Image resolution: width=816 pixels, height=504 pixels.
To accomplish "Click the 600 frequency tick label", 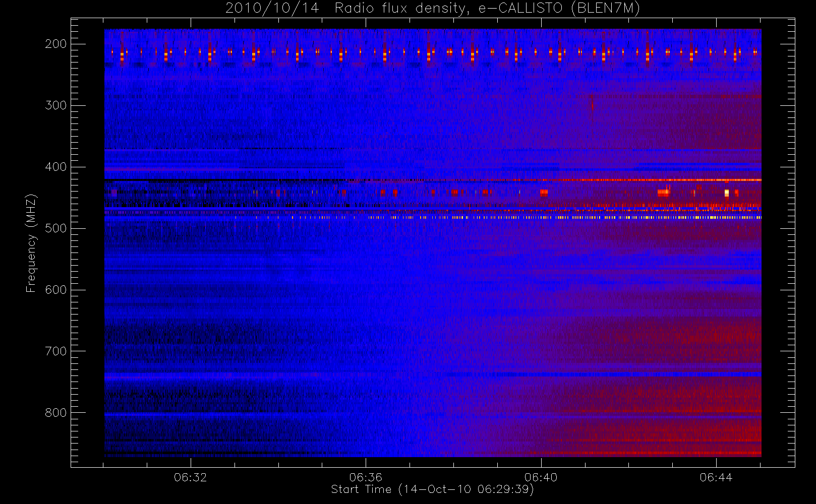I will tap(55, 290).
